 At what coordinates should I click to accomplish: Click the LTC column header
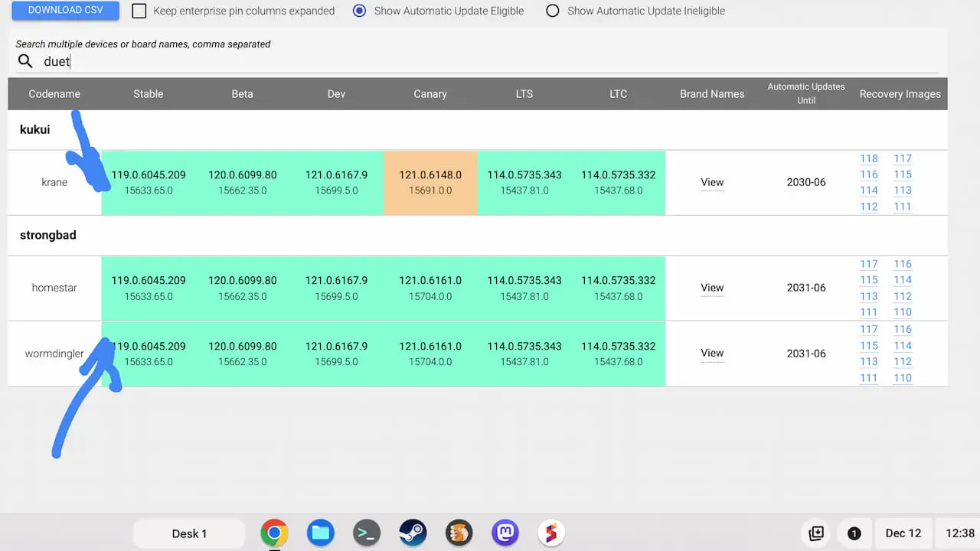(x=618, y=94)
